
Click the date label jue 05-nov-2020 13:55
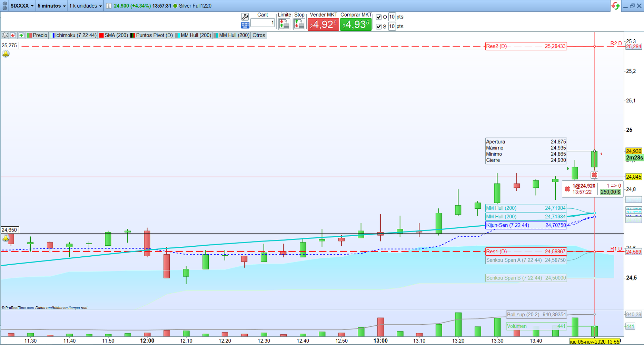tap(595, 342)
